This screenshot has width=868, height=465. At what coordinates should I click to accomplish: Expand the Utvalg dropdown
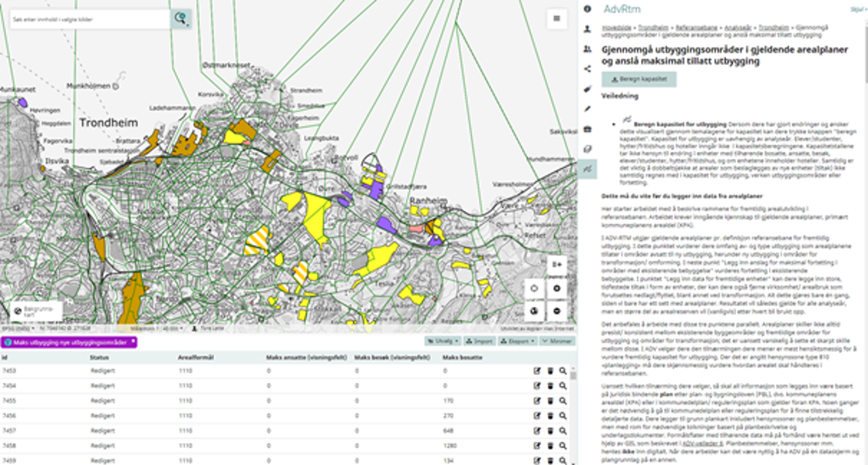click(443, 341)
